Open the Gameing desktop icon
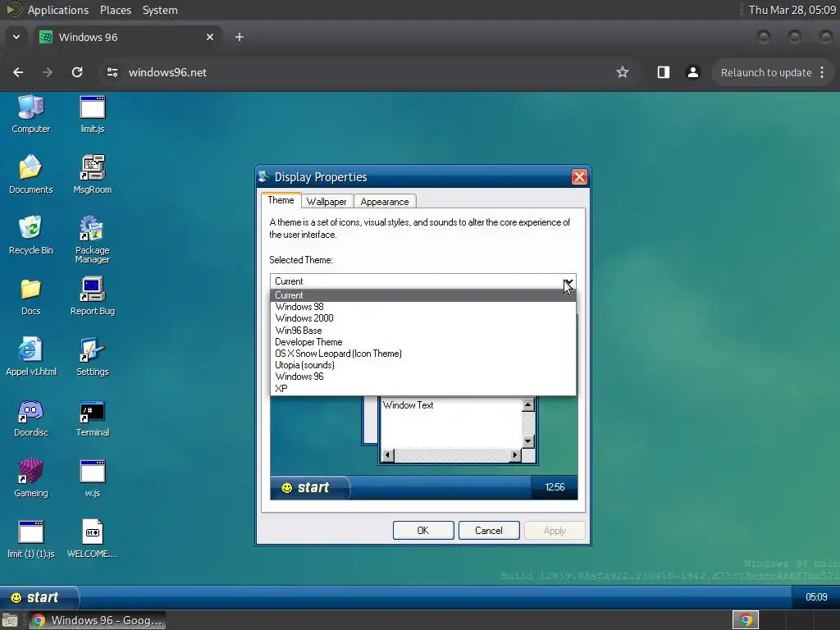The width and height of the screenshot is (840, 630). pyautogui.click(x=30, y=478)
